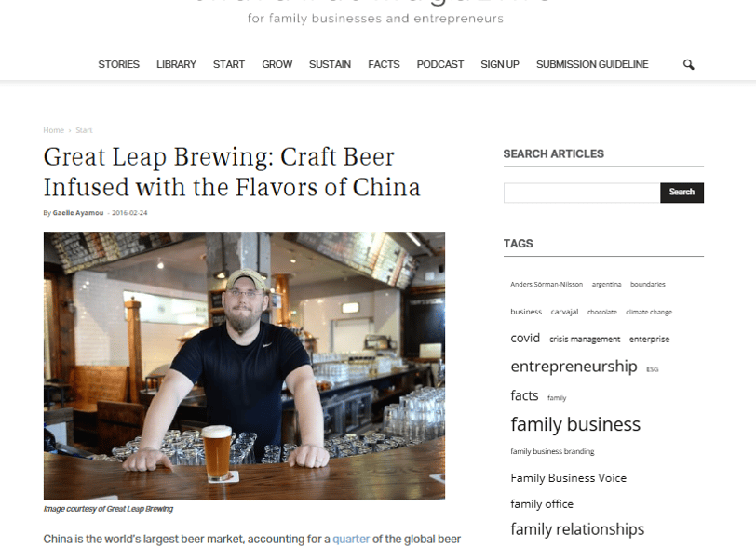Open the STORIES menu

coord(118,64)
